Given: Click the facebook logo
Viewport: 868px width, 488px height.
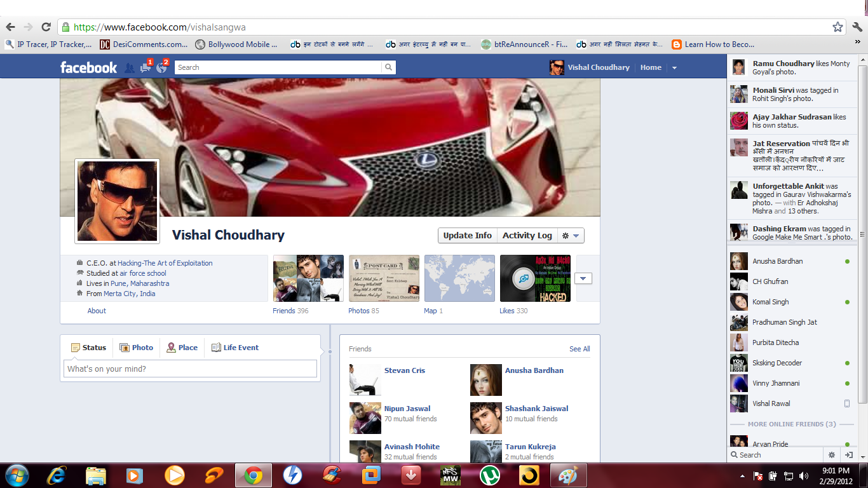Looking at the screenshot, I should click(88, 67).
